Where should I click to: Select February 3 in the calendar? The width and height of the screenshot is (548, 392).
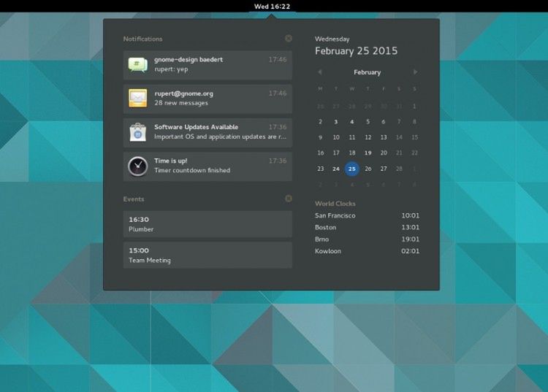[336, 121]
